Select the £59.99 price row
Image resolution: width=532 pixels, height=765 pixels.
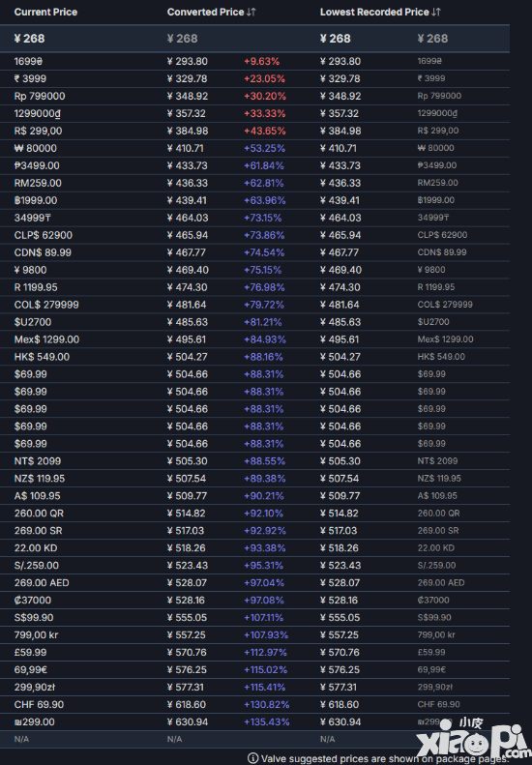[254, 652]
